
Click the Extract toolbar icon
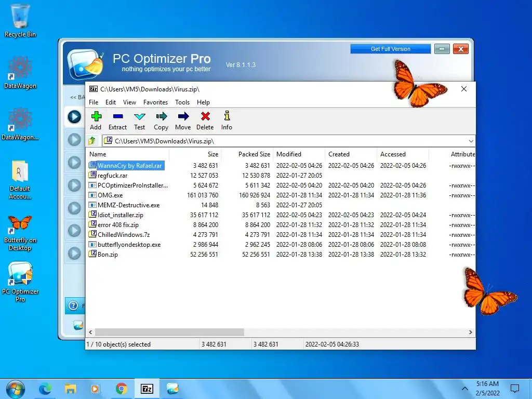(x=118, y=117)
